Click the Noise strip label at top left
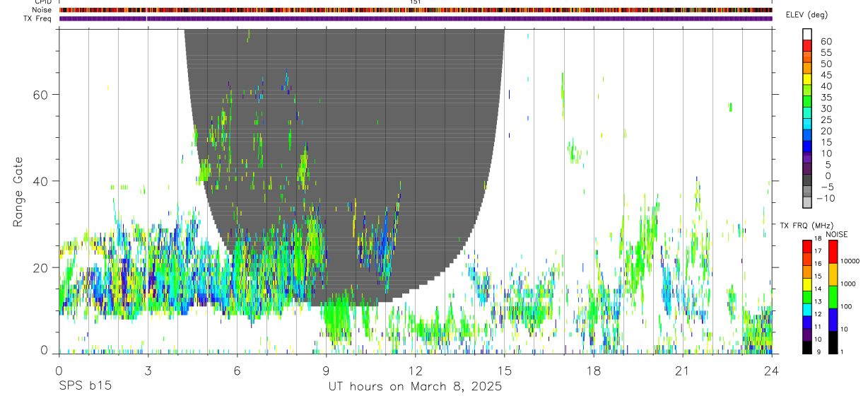The image size is (868, 401). pyautogui.click(x=42, y=10)
